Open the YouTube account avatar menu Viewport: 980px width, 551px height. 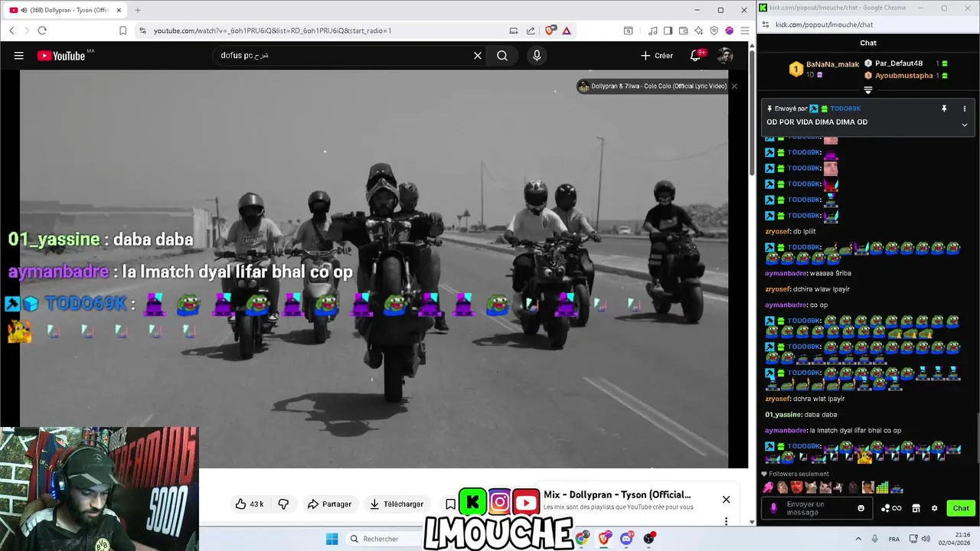coord(725,56)
